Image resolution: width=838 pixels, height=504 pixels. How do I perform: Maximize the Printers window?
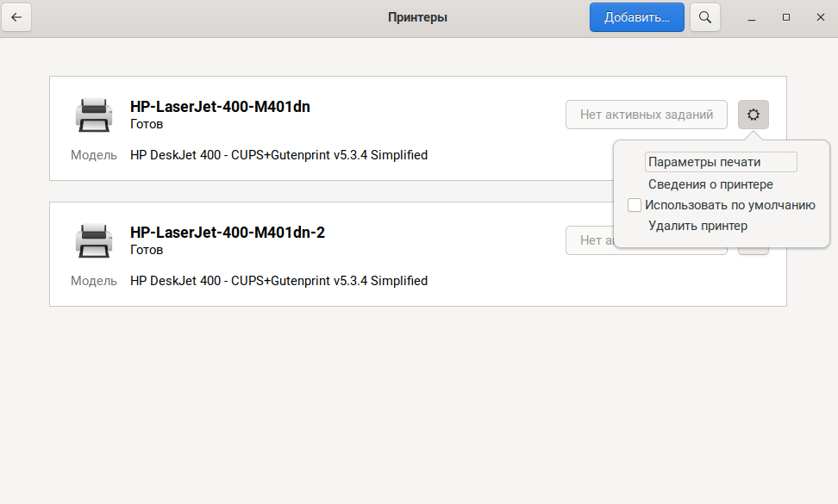(785, 17)
